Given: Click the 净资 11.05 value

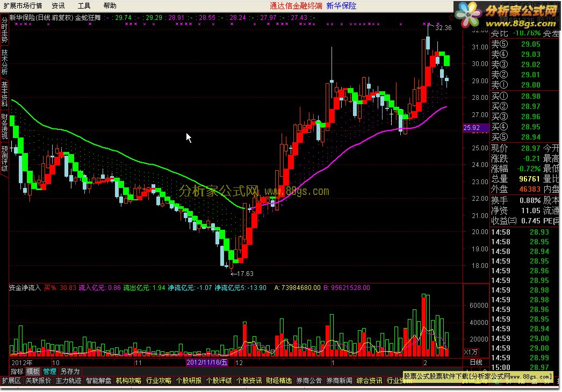Looking at the screenshot, I should [530, 210].
